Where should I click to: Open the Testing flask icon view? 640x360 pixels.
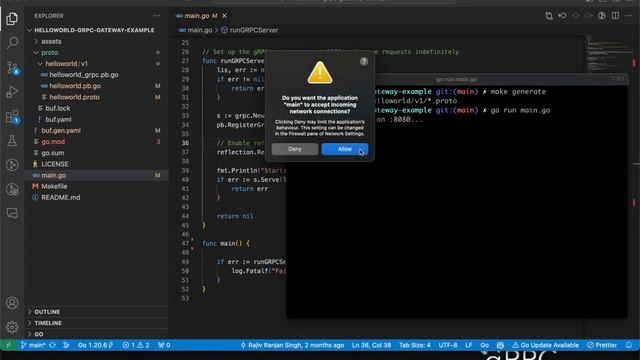pyautogui.click(x=12, y=141)
